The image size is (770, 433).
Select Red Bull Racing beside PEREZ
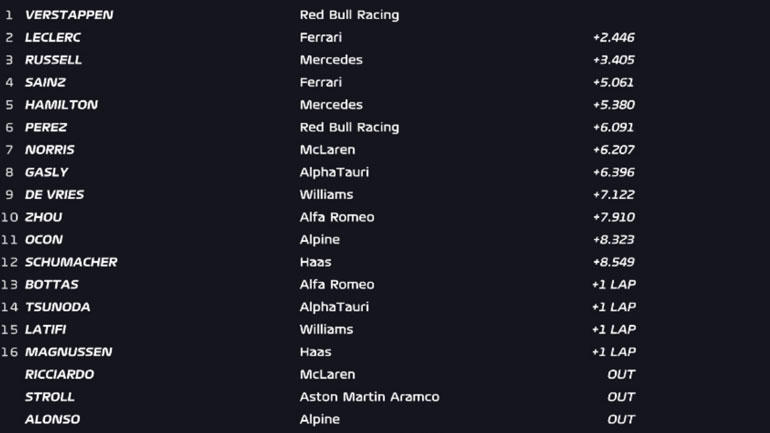pyautogui.click(x=349, y=127)
